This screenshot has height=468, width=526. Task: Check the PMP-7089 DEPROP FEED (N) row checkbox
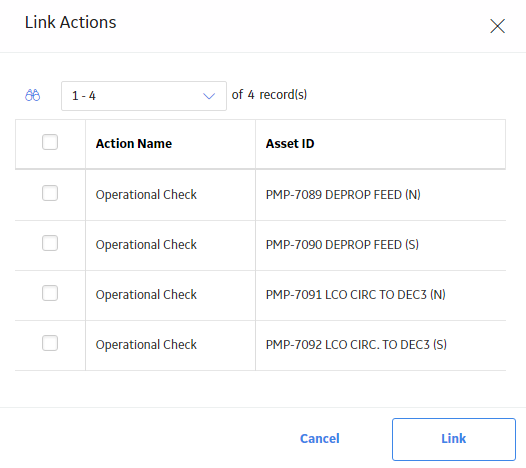pyautogui.click(x=50, y=193)
